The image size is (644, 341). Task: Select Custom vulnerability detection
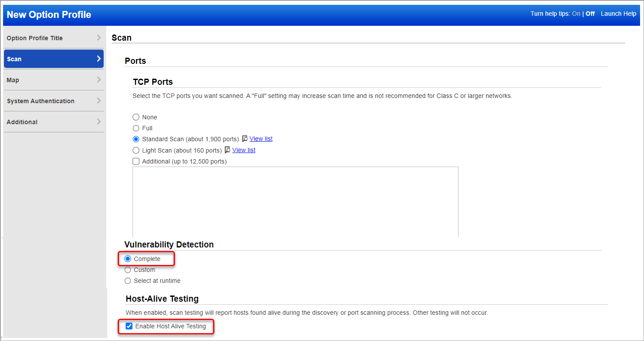coord(127,270)
